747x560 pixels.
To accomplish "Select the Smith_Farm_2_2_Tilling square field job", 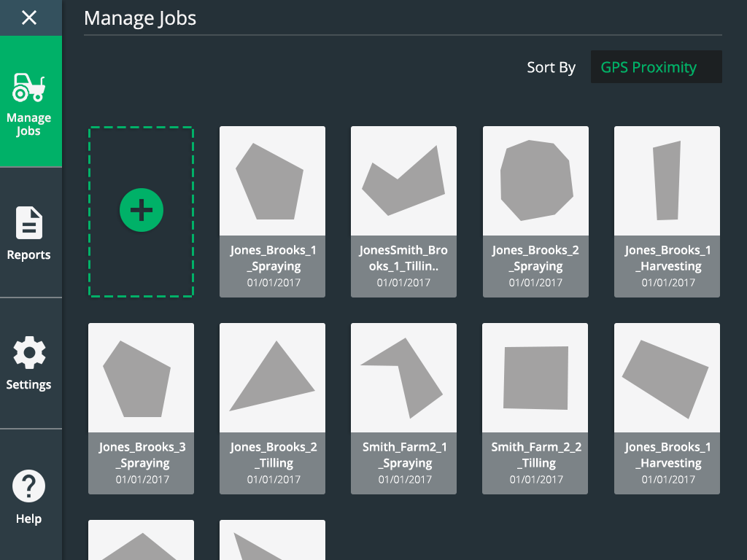I will pos(535,408).
